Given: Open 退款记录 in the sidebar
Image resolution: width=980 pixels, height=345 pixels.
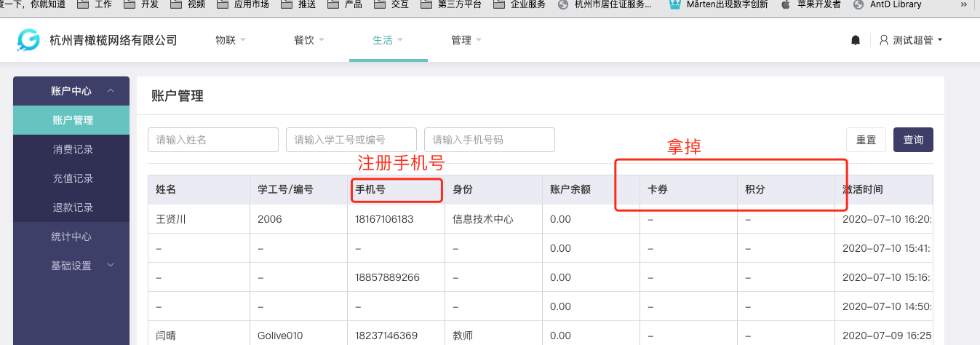Looking at the screenshot, I should pyautogui.click(x=71, y=207).
